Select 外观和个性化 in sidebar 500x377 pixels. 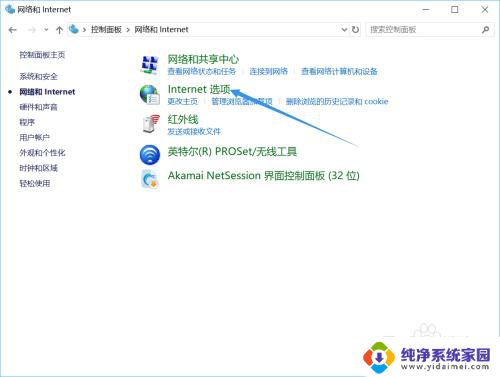[x=42, y=153]
